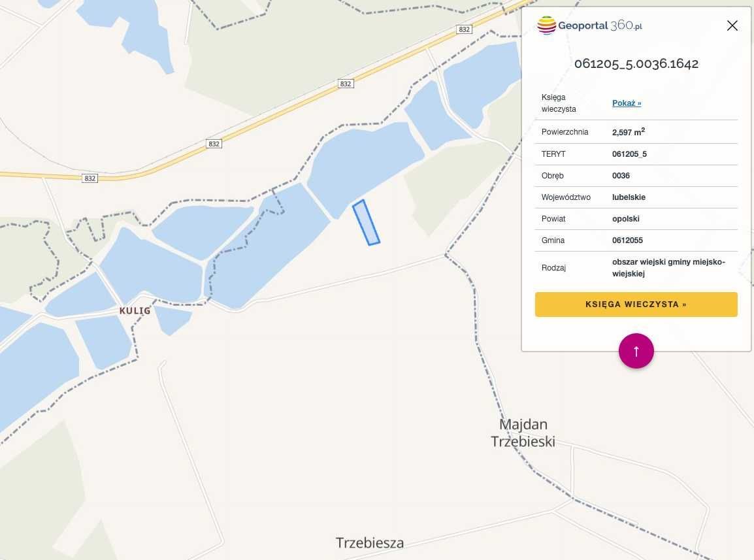Viewport: 754px width, 560px height.
Task: Select the Majdan Trzebieski map label
Action: click(x=523, y=433)
